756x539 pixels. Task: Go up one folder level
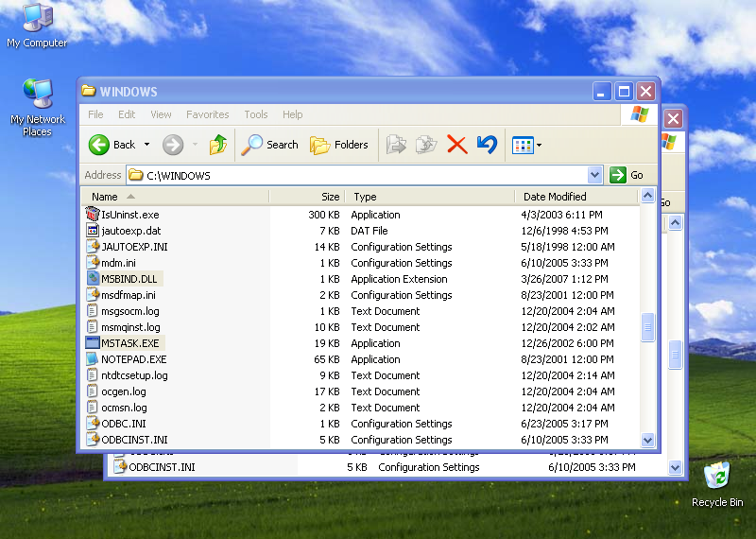pyautogui.click(x=218, y=145)
